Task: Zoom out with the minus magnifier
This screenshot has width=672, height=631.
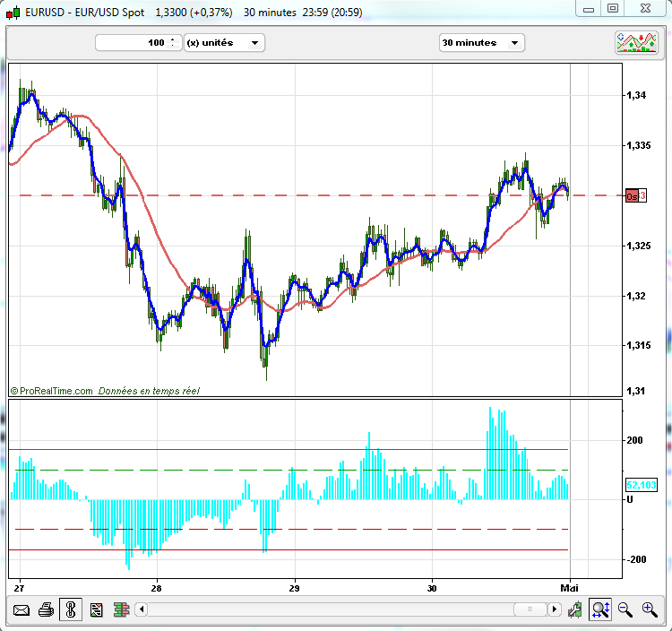Action: click(x=625, y=610)
